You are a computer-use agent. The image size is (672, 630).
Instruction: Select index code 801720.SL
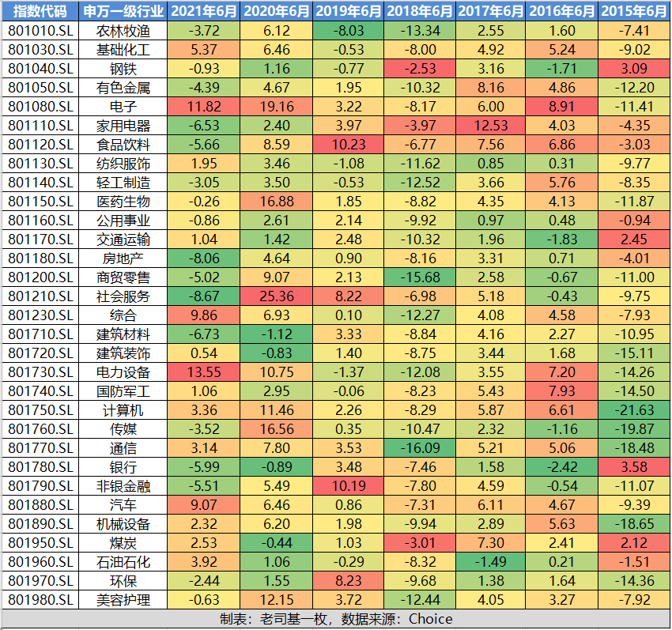click(40, 353)
